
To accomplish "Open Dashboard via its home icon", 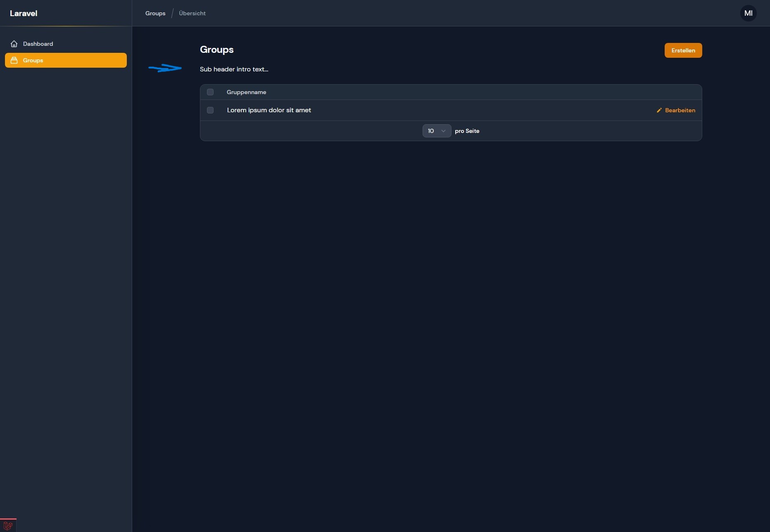I will [x=14, y=44].
